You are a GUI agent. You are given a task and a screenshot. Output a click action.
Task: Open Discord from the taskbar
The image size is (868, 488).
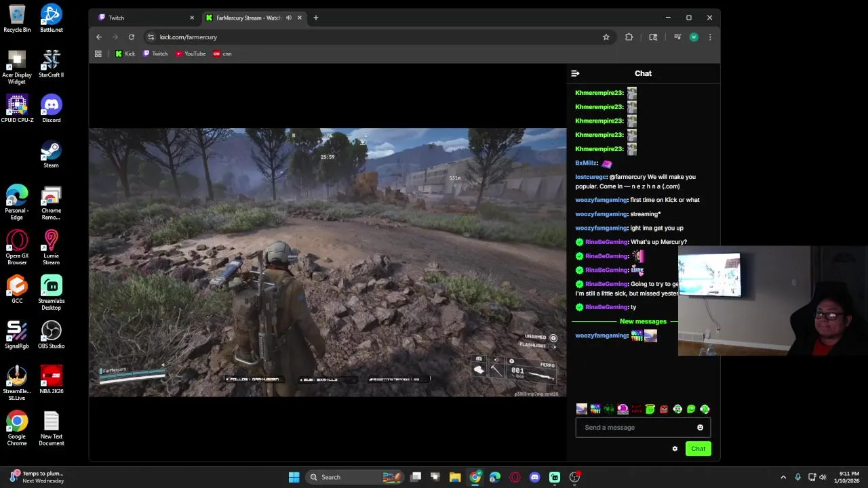[x=535, y=477]
